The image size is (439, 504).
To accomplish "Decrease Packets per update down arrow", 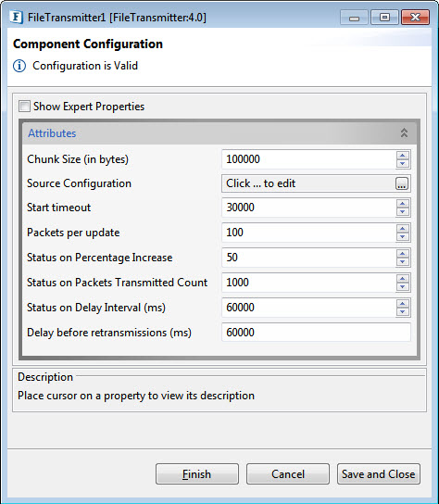I will pos(402,237).
